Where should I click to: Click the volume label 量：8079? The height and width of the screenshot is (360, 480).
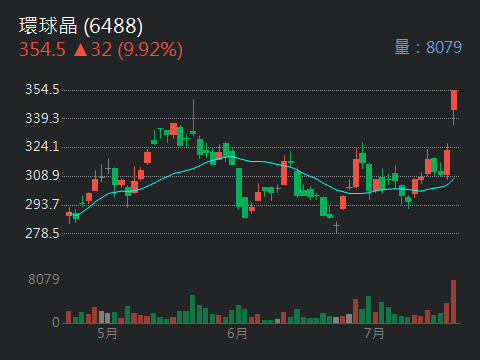coord(428,47)
